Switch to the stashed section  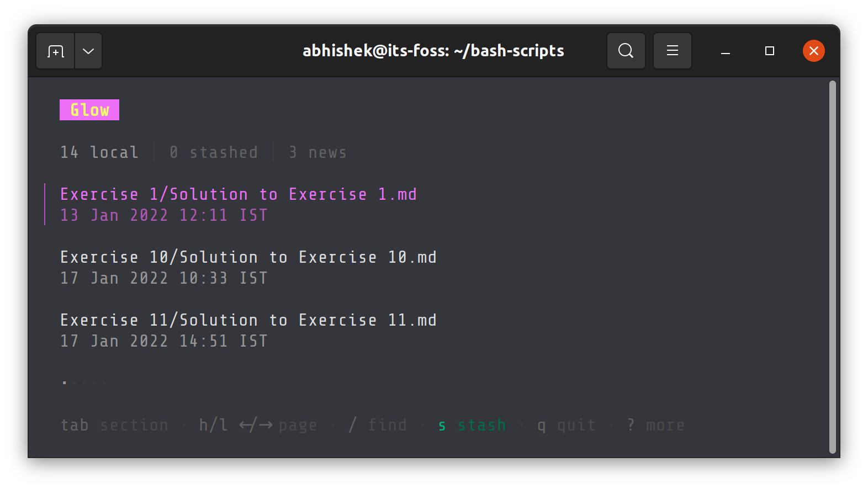(214, 152)
